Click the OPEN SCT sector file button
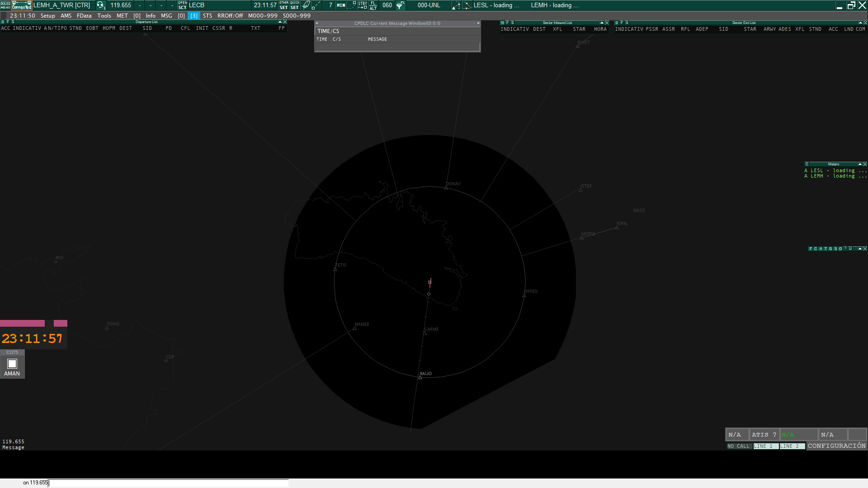This screenshot has height=488, width=868. [182, 5]
